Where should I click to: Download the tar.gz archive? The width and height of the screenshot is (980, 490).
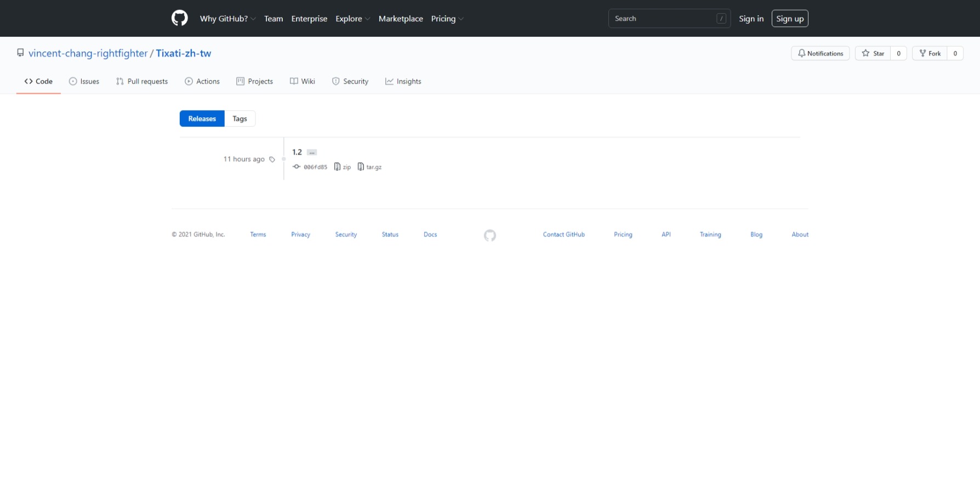369,167
